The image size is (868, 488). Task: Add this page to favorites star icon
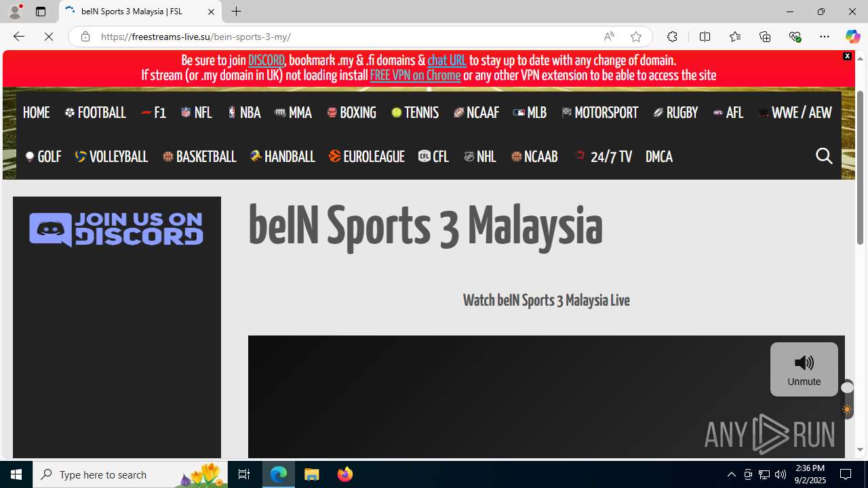pos(635,37)
